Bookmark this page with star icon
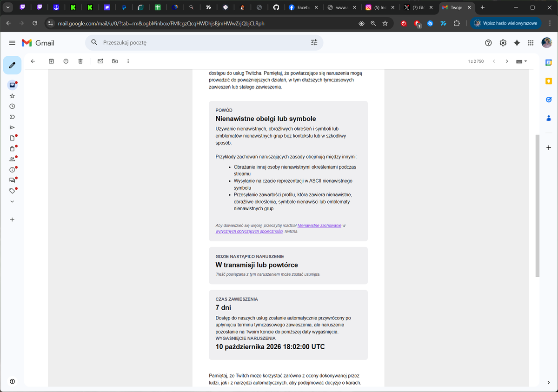 (x=385, y=23)
